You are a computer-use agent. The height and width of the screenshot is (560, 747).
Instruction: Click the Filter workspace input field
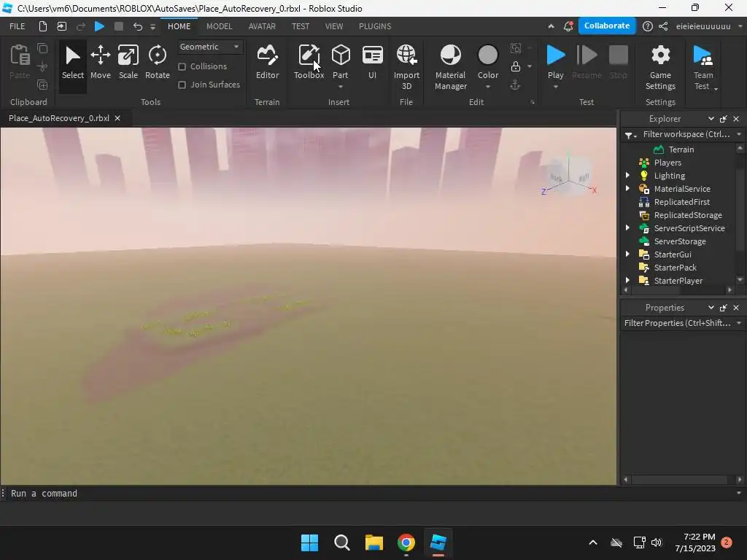pos(686,134)
